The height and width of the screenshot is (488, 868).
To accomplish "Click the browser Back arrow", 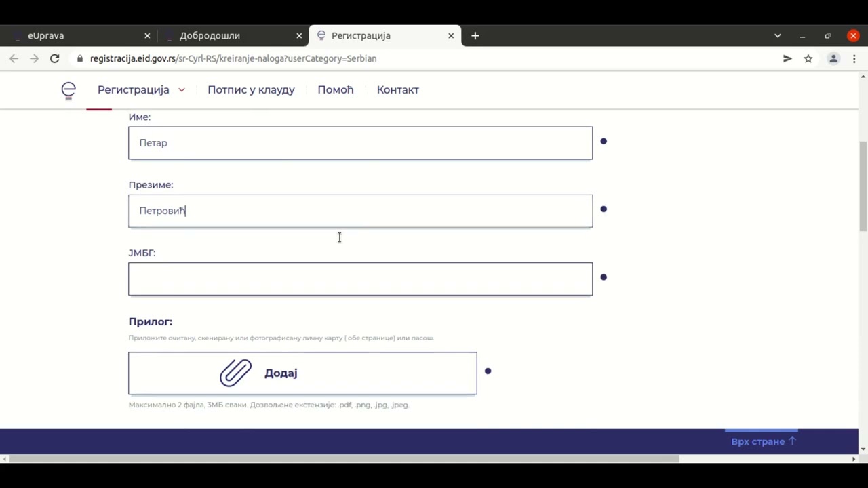I will click(x=14, y=58).
